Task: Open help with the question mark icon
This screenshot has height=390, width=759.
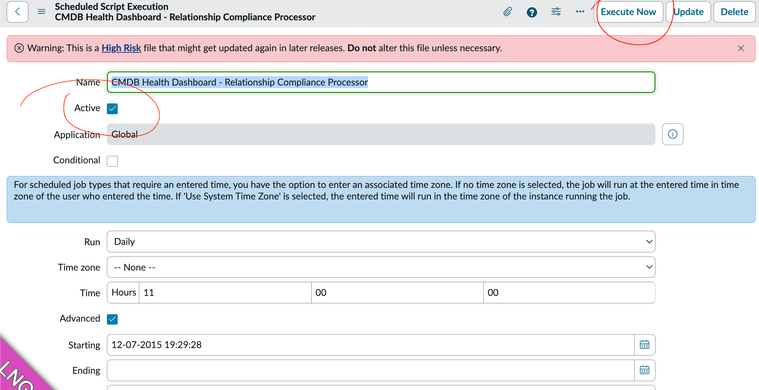Action: point(531,12)
